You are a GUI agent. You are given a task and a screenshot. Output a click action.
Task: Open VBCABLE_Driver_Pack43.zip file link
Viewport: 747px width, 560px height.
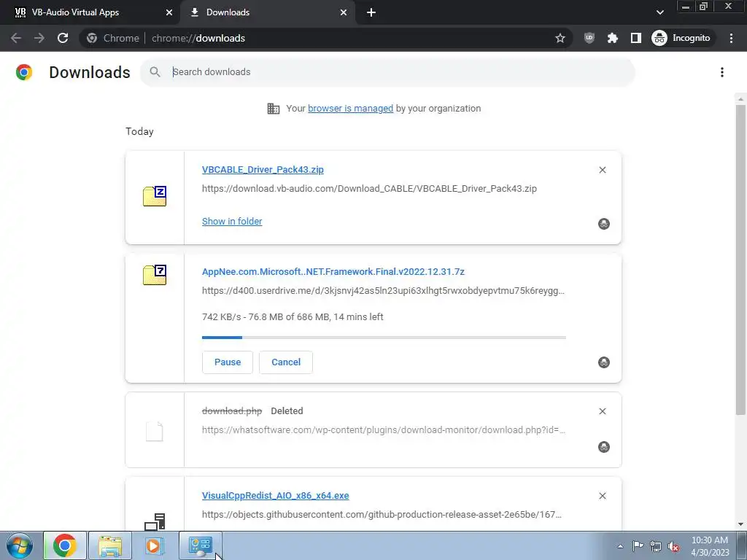pos(263,169)
